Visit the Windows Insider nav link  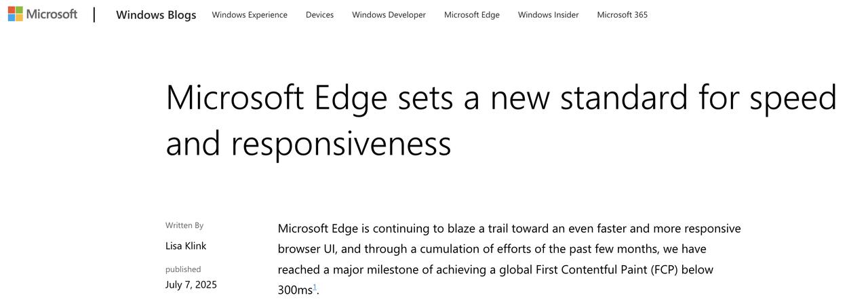(x=549, y=14)
